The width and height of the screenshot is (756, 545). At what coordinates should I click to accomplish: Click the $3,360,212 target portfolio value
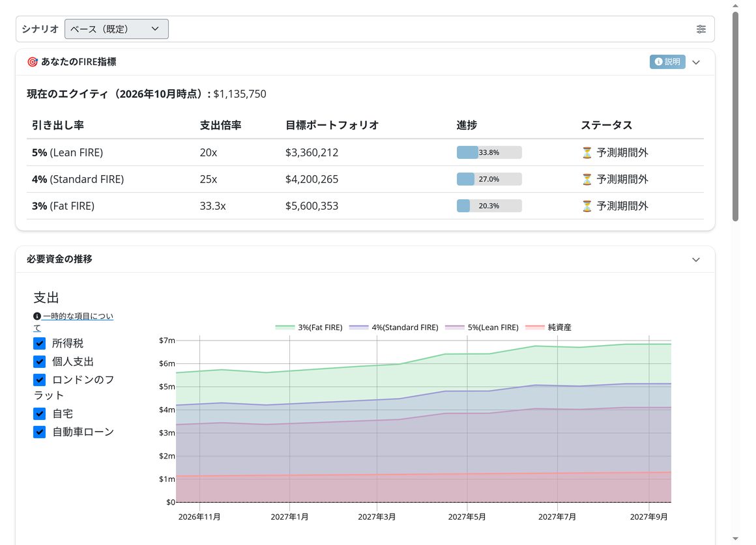pyautogui.click(x=312, y=153)
